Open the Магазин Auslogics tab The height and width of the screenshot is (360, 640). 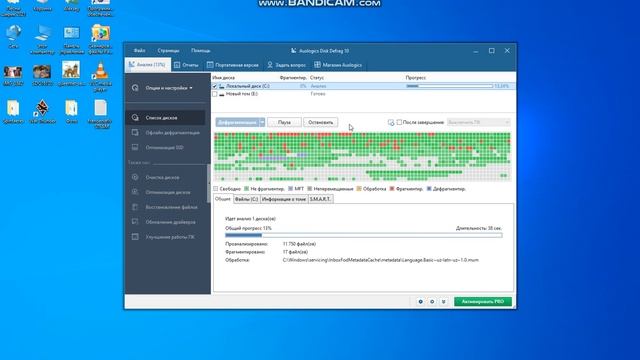tap(338, 65)
